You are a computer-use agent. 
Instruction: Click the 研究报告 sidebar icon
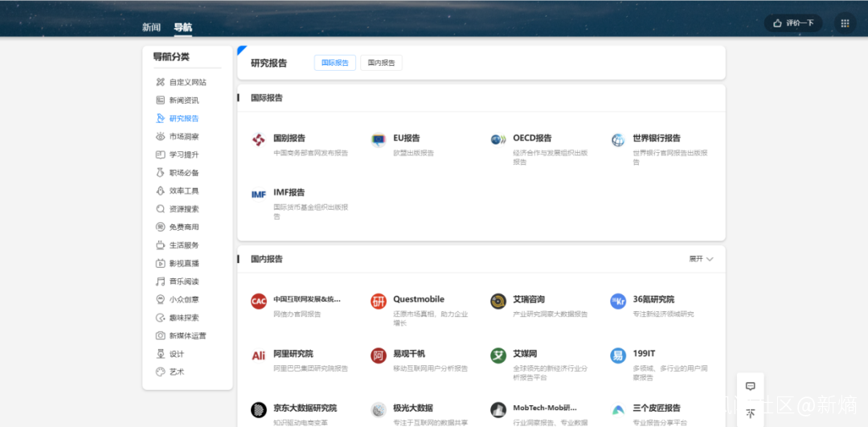point(161,118)
